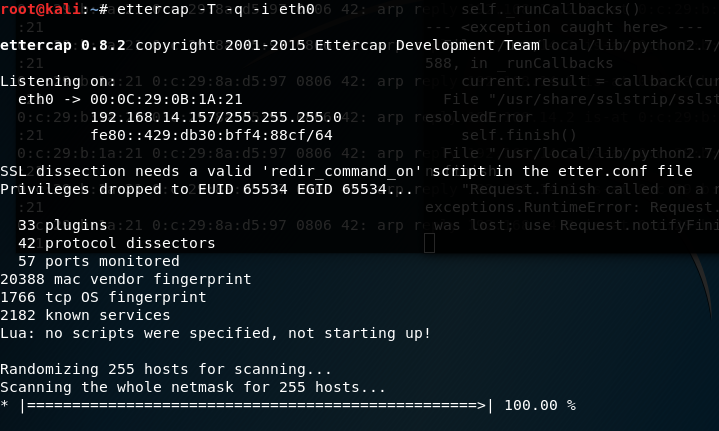The width and height of the screenshot is (719, 431).
Task: Click the cursor block in background terminal
Action: point(429,243)
